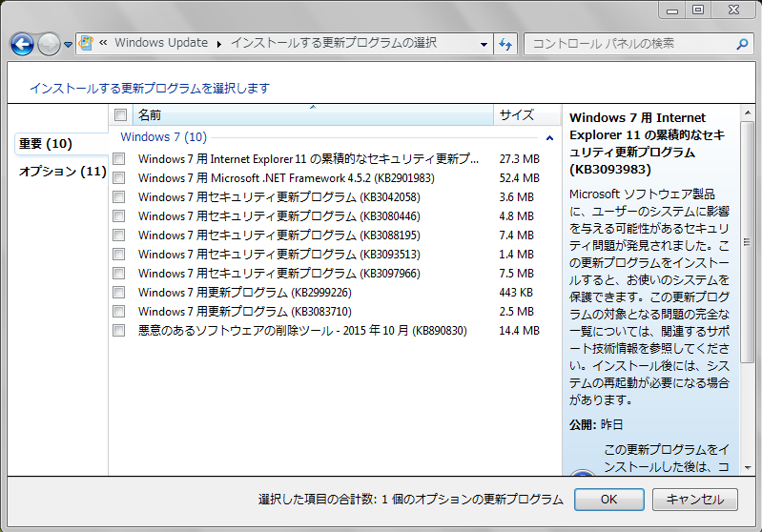
Task: Open the breadcrumb overflow chevrons
Action: (x=103, y=43)
